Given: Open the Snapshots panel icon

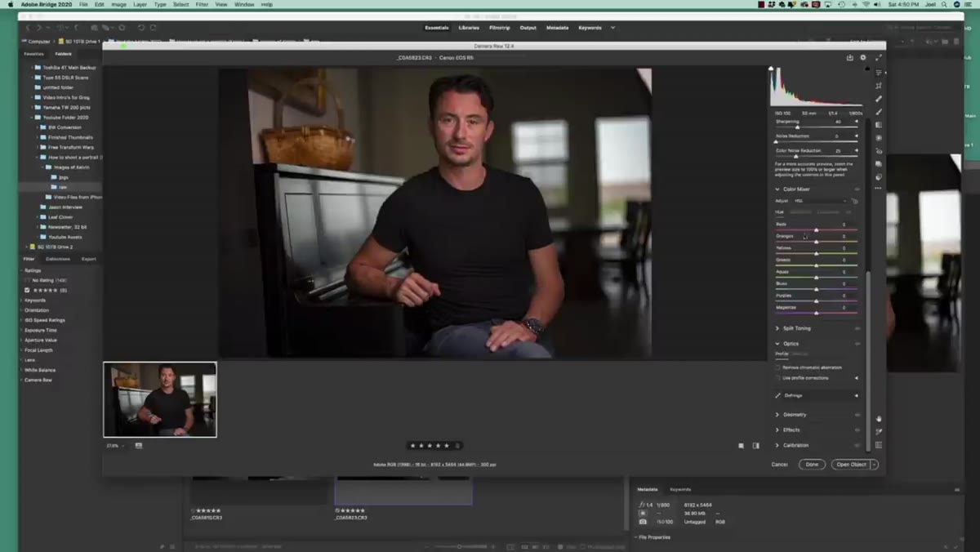Looking at the screenshot, I should [x=879, y=164].
